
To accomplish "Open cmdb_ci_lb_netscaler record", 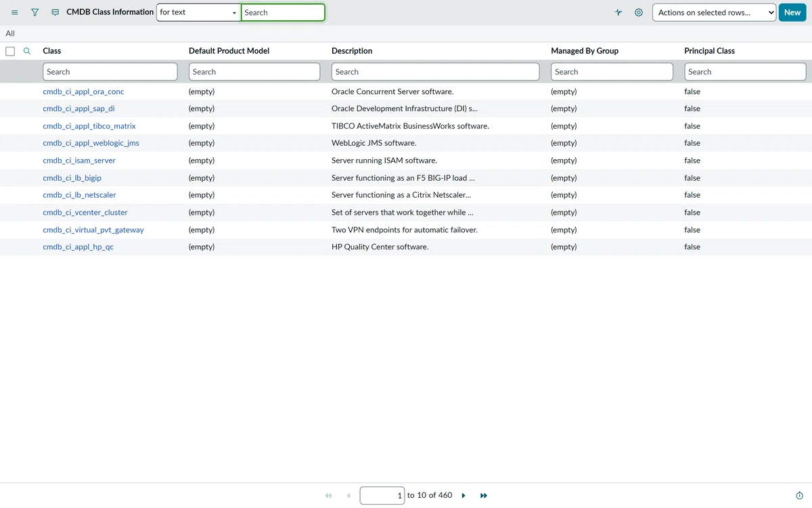I will 79,195.
